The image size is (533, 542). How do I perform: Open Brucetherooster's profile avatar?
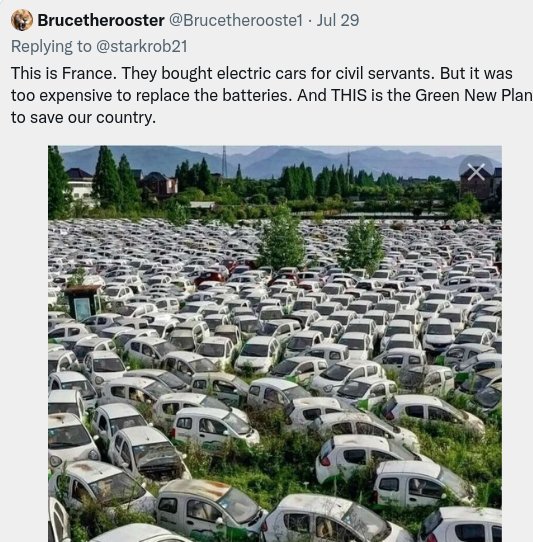click(x=22, y=20)
